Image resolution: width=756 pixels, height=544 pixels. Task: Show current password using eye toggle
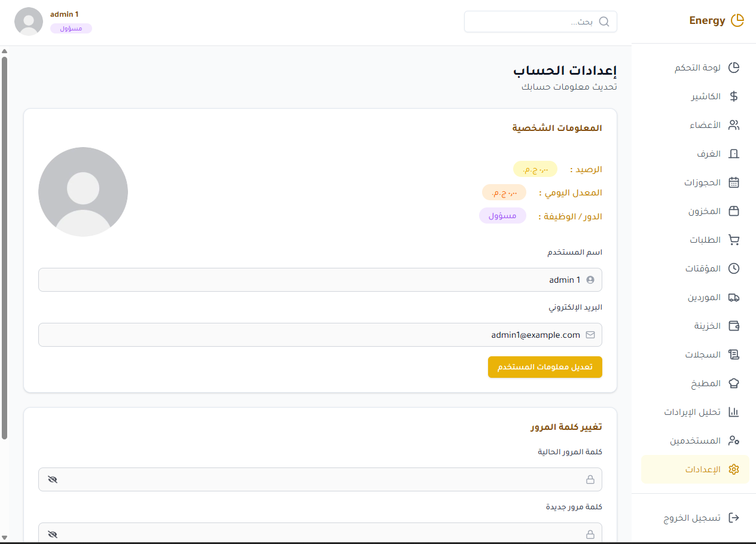(53, 479)
